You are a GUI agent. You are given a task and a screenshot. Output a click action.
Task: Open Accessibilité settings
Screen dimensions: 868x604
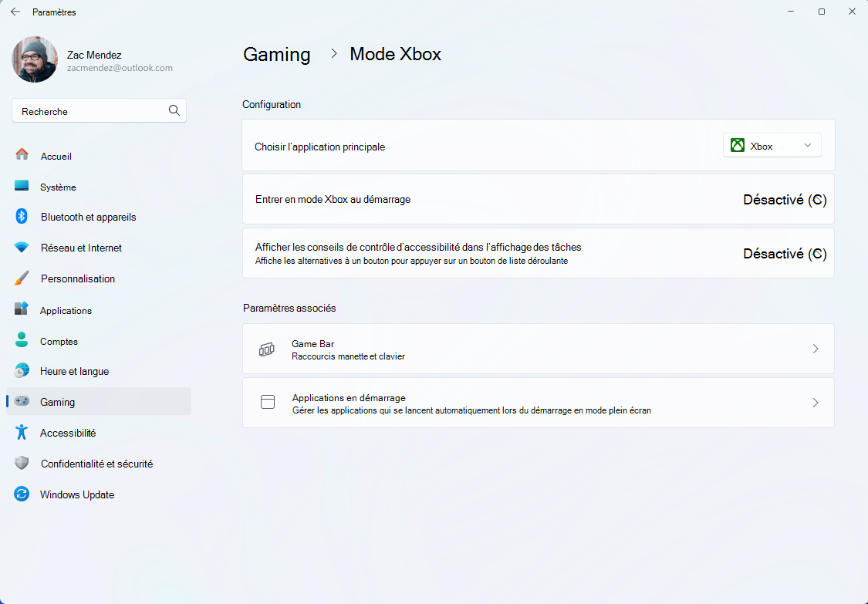tap(99, 433)
